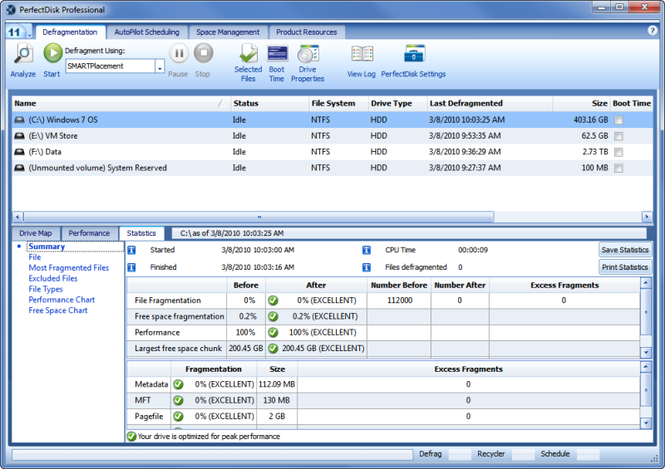The height and width of the screenshot is (469, 665).
Task: Select Summary in statistics list
Action: point(47,246)
